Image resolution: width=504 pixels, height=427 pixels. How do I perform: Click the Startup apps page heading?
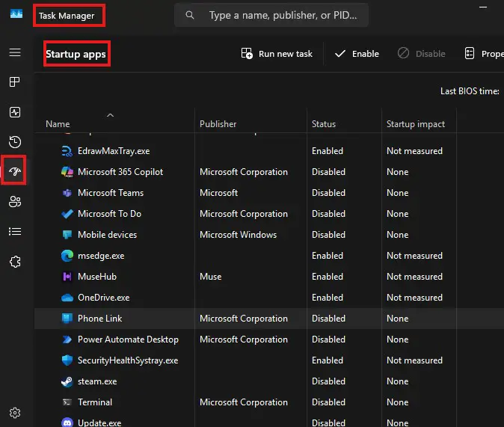pyautogui.click(x=76, y=54)
